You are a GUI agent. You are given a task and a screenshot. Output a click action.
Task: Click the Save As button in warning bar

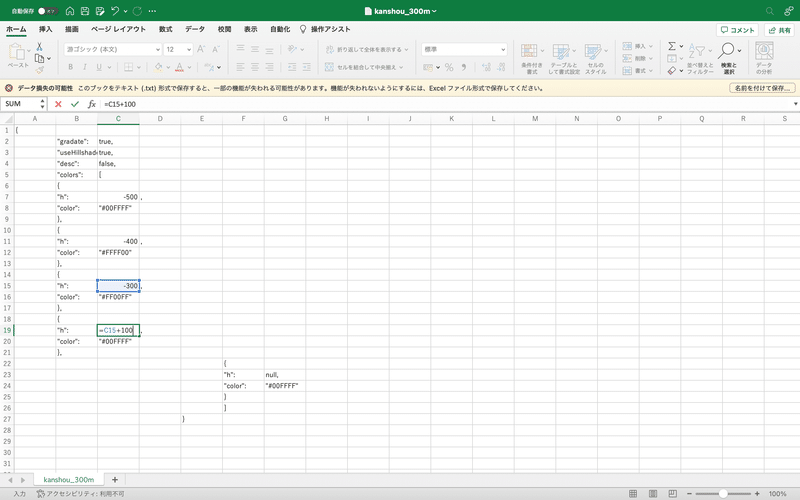[x=762, y=88]
